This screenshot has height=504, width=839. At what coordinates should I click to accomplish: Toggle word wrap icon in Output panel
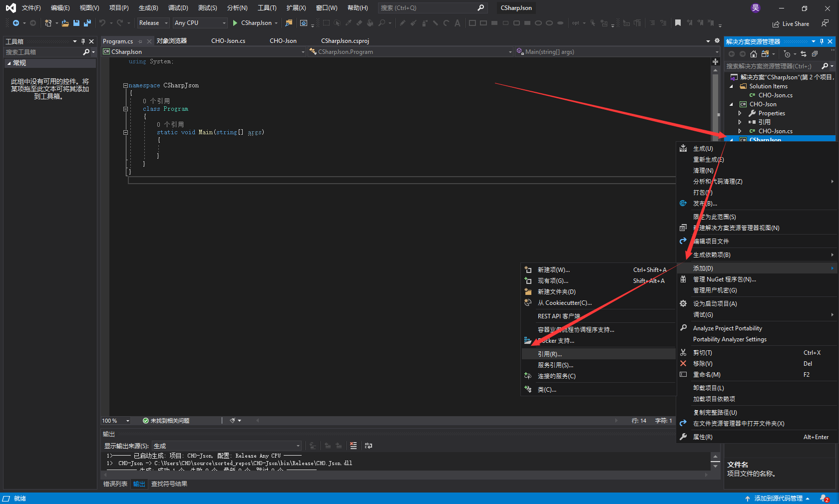[x=369, y=446]
